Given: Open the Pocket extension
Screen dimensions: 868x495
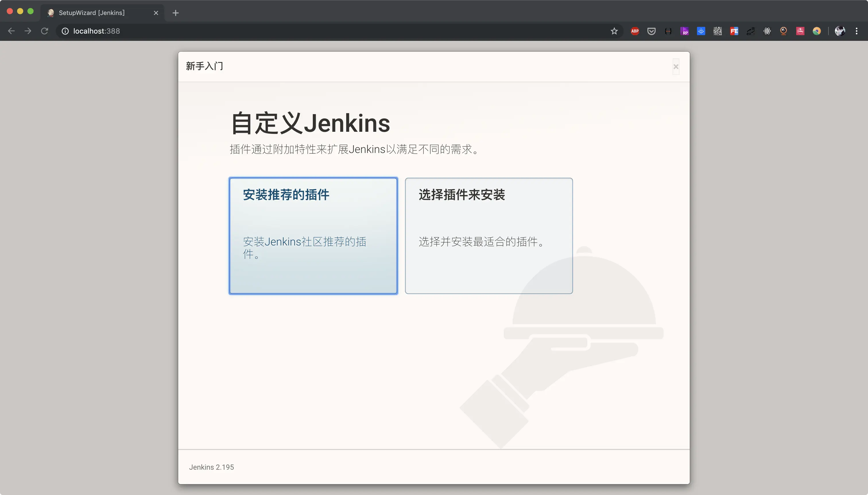Looking at the screenshot, I should [651, 31].
